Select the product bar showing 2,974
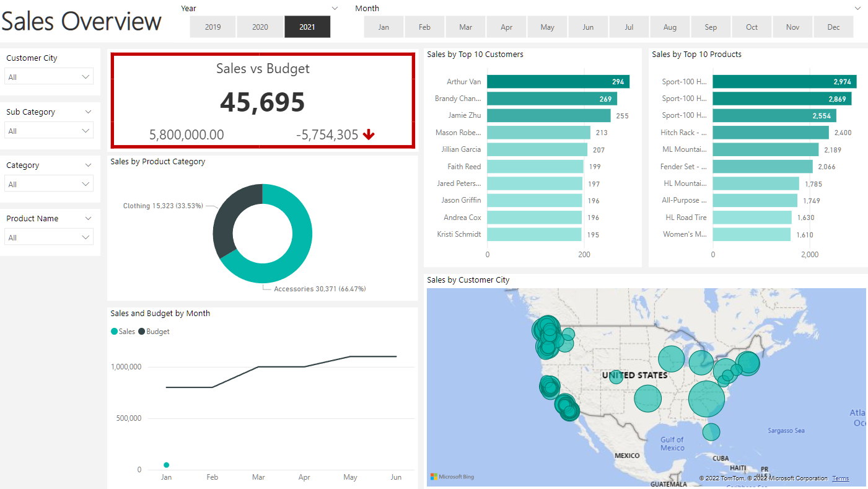The height and width of the screenshot is (489, 868). point(784,82)
